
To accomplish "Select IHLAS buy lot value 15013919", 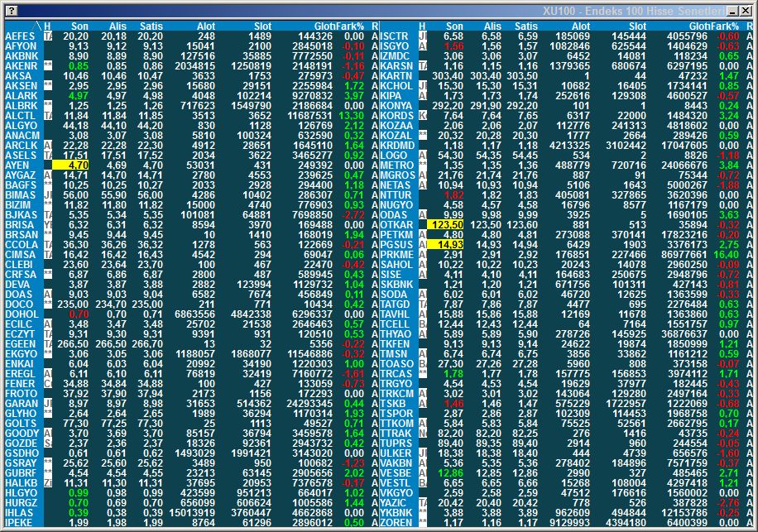I will [x=192, y=513].
